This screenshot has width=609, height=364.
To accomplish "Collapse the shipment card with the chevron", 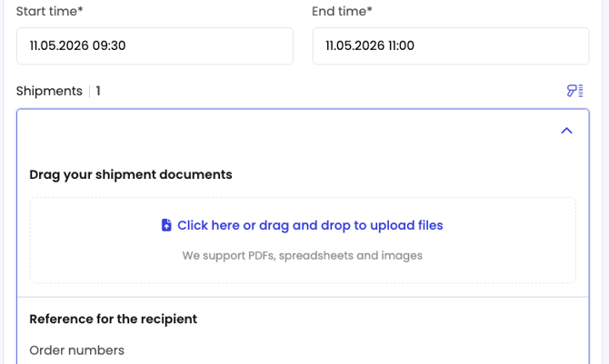I will pos(566,131).
